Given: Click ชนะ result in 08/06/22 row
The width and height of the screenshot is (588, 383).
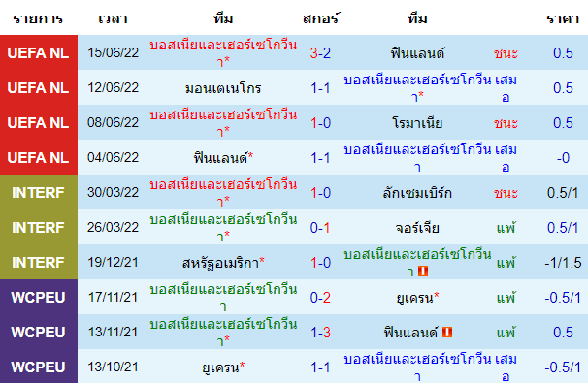Looking at the screenshot, I should 506,123.
